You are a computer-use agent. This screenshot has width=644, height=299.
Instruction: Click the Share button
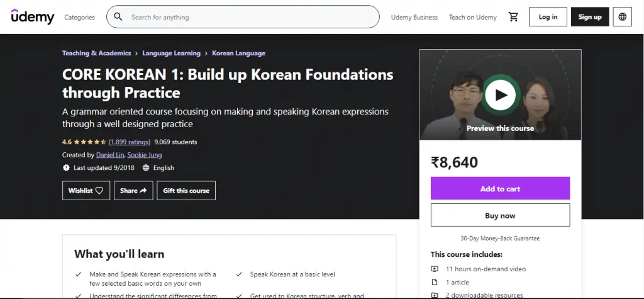pos(133,191)
